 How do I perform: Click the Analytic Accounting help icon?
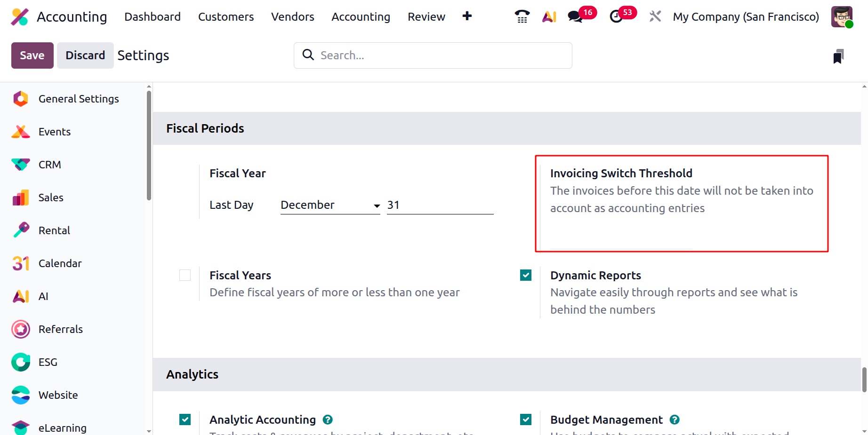328,419
